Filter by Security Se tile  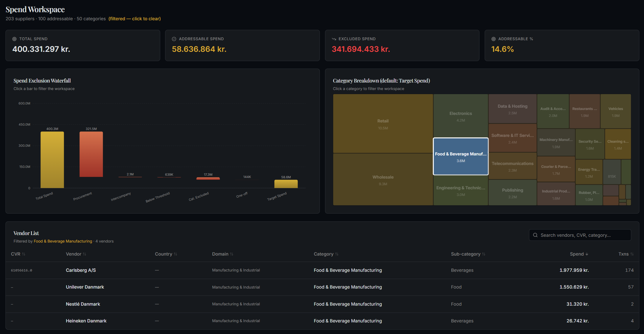tap(590, 144)
